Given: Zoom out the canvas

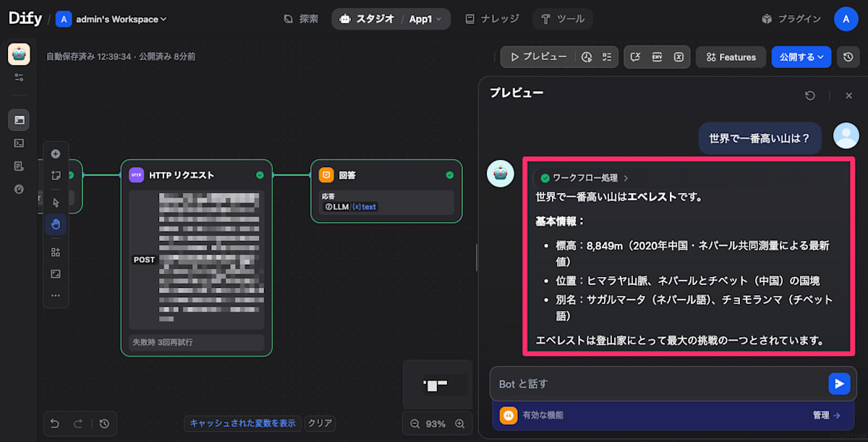Looking at the screenshot, I should (x=414, y=424).
